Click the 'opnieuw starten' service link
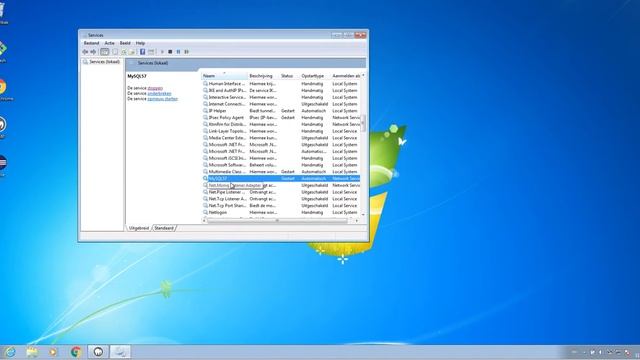This screenshot has width=640, height=360. point(162,99)
